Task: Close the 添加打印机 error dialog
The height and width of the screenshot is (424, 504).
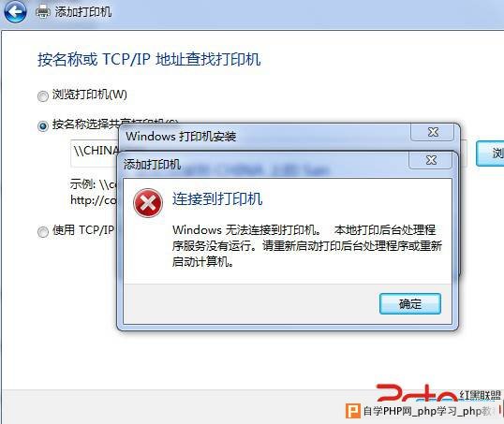Action: [431, 160]
